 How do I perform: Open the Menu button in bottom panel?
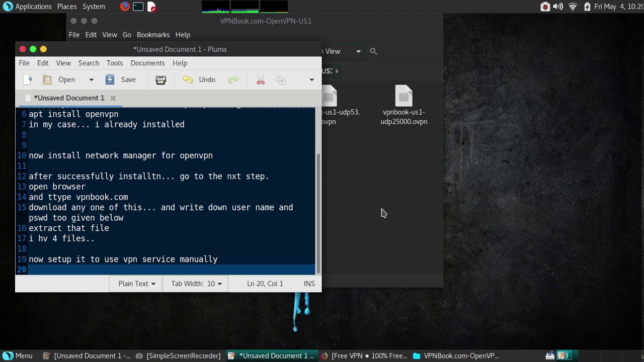[x=18, y=356]
